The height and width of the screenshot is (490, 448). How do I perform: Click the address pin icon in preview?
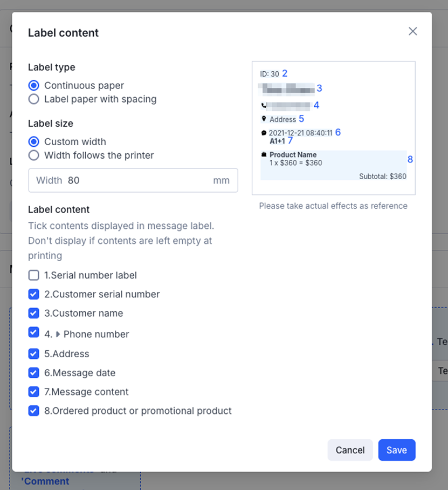tap(264, 119)
